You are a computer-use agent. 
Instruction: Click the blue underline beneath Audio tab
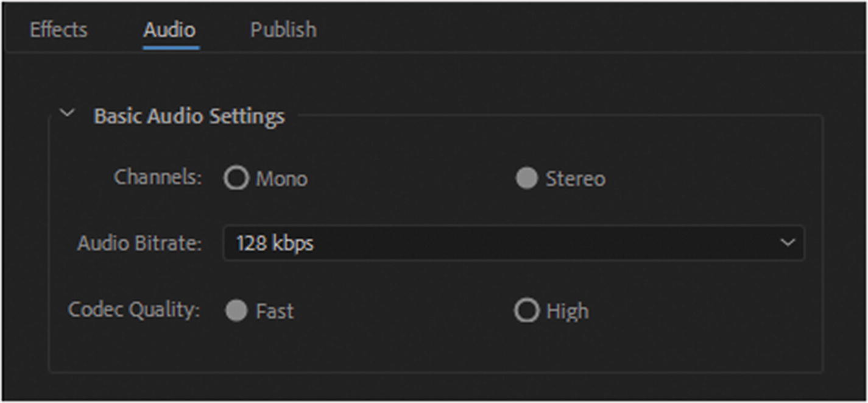[x=171, y=47]
